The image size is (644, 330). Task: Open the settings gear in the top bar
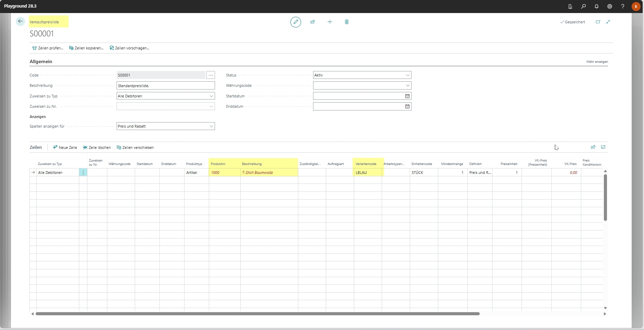(x=610, y=7)
